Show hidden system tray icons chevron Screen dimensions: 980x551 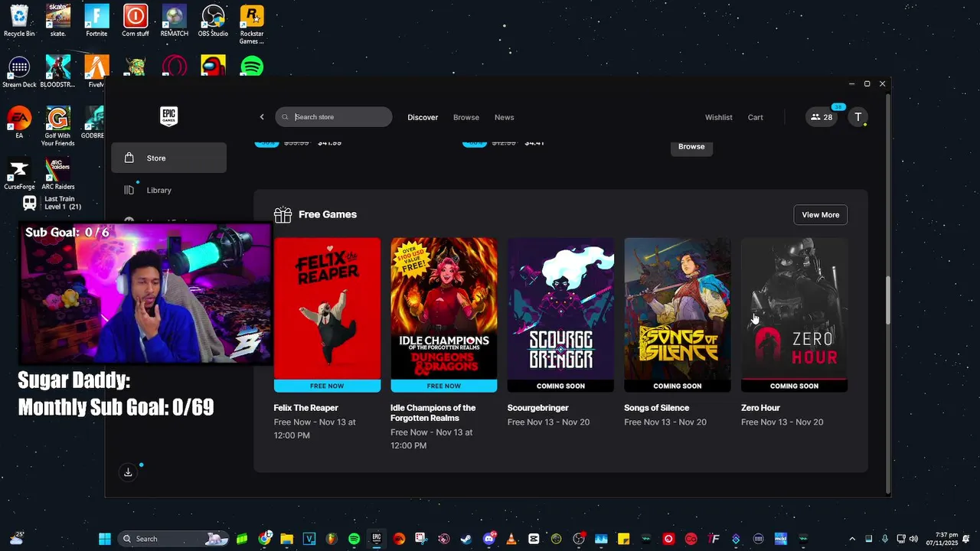click(852, 539)
